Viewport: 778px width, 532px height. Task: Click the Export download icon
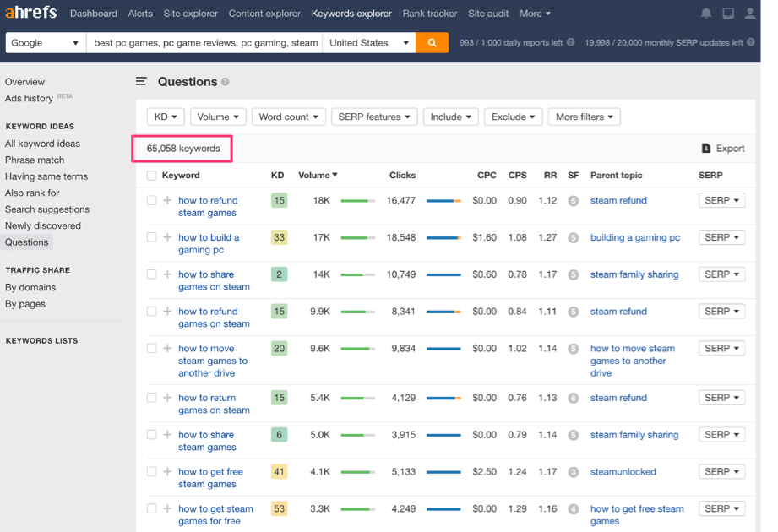(x=706, y=149)
